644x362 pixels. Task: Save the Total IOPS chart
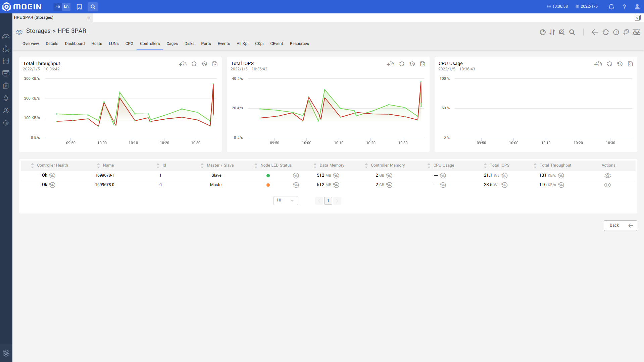coord(423,64)
